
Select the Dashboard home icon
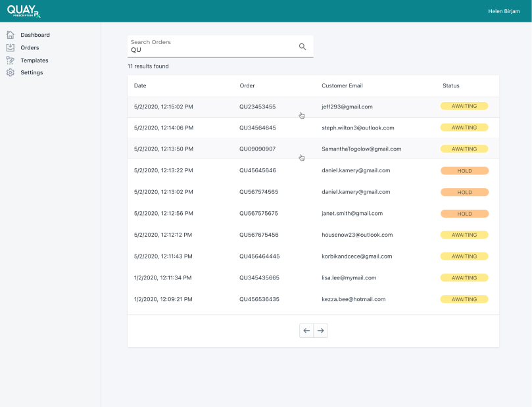tap(10, 34)
